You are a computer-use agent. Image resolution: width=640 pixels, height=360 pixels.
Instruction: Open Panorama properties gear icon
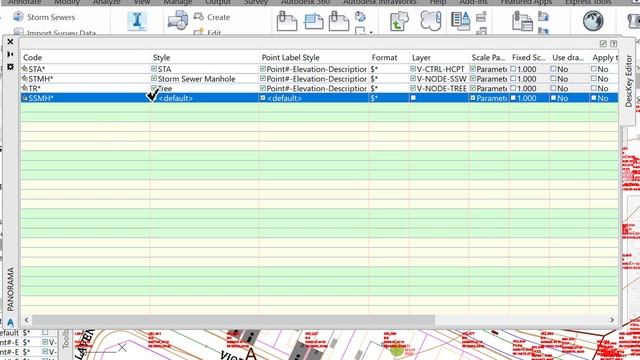(10, 67)
